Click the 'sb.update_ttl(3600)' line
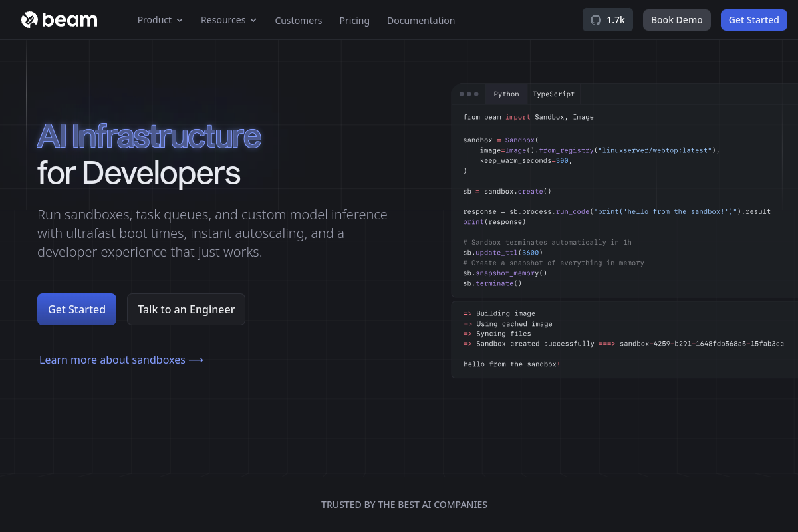The image size is (798, 532). 503,253
